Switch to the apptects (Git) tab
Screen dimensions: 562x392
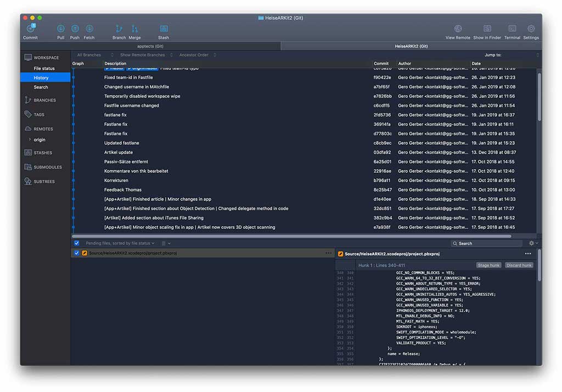tap(150, 46)
